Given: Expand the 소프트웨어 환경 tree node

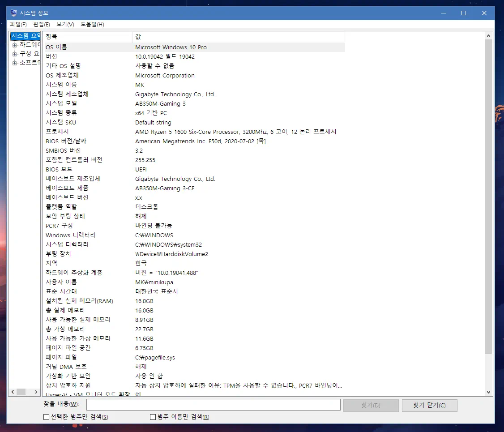Looking at the screenshot, I should click(14, 63).
